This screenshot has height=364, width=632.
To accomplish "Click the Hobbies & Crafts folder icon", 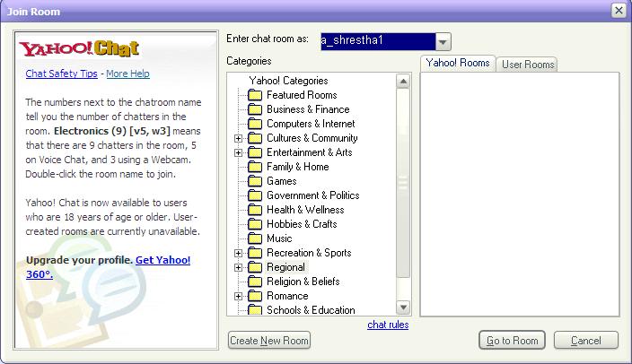I will click(x=255, y=224).
